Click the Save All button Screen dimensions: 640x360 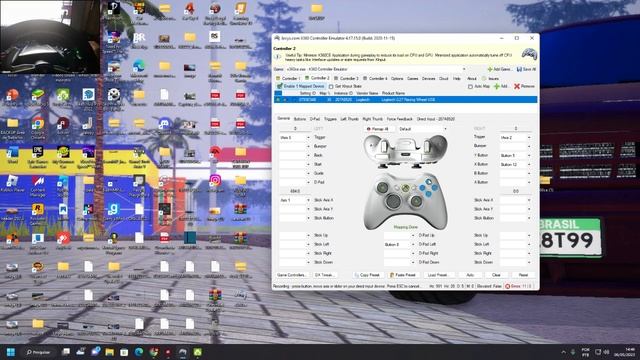[x=527, y=69]
